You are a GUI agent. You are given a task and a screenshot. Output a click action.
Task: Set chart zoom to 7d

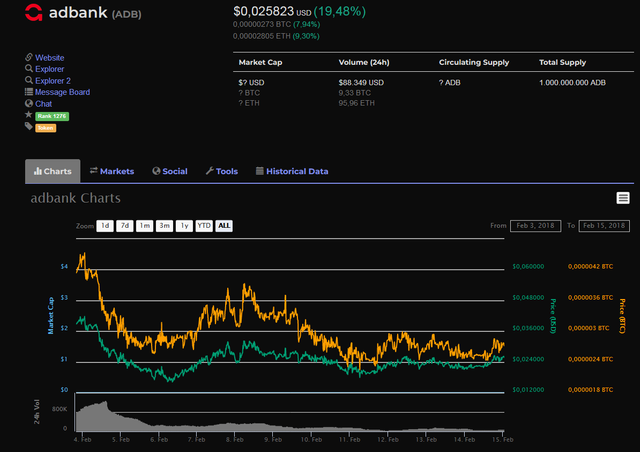click(x=125, y=226)
